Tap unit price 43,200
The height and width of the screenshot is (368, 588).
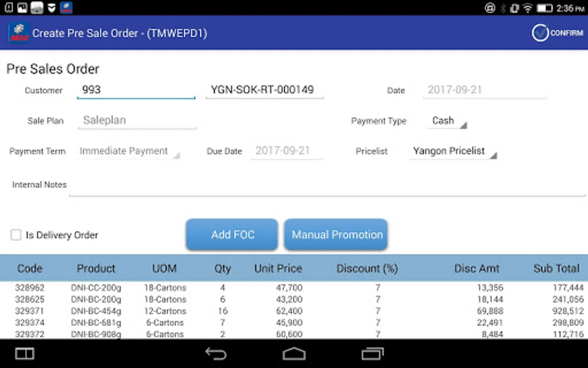tap(289, 299)
